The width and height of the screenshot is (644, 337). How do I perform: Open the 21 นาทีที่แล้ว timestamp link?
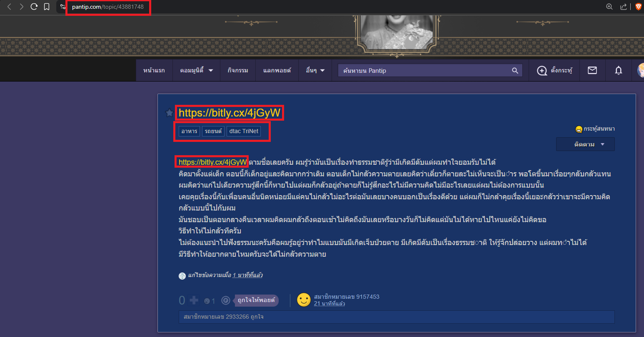pyautogui.click(x=329, y=303)
